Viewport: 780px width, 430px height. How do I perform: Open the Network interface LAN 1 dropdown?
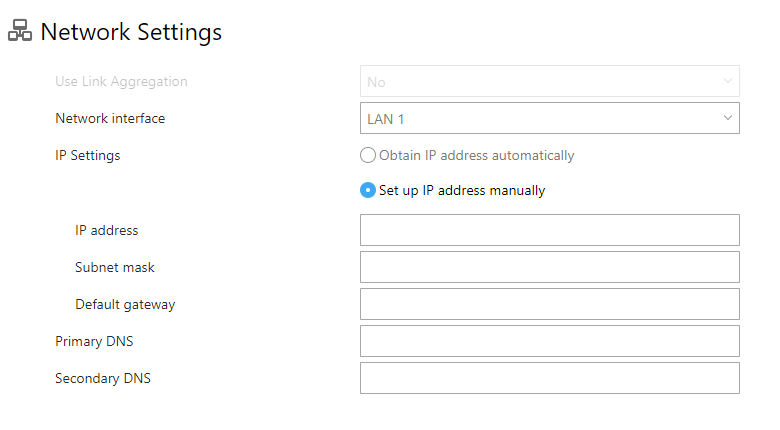(550, 118)
